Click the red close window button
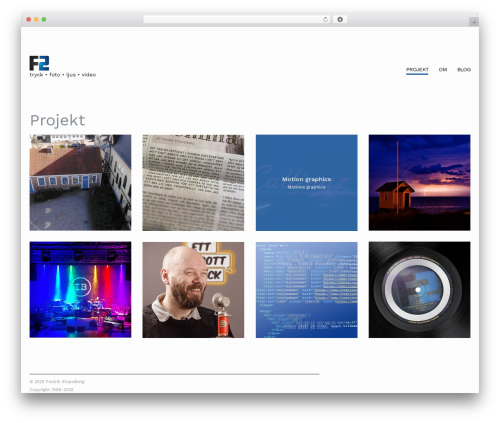 coord(29,19)
